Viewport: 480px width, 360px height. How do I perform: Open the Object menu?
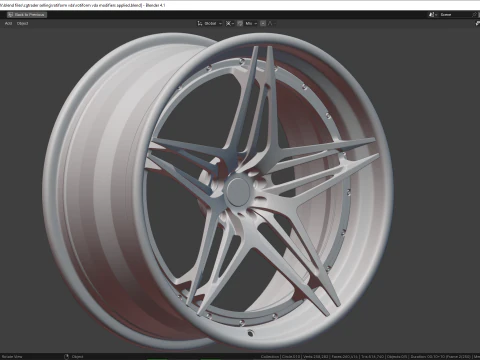pos(23,23)
